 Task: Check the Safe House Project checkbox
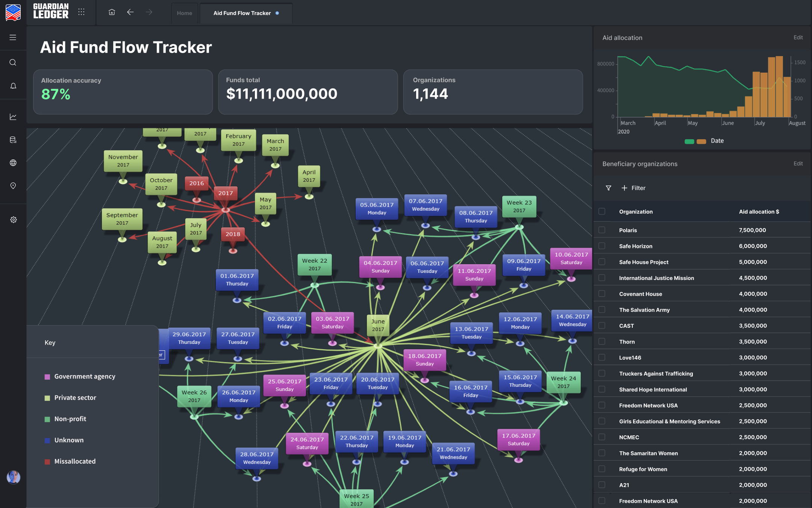click(x=602, y=262)
